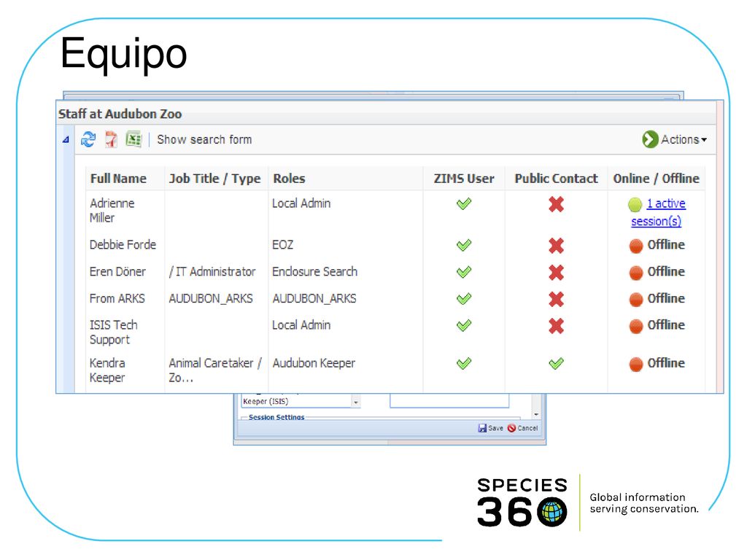The image size is (747, 560).
Task: Click the Local Admin role for Adrienne Miller
Action: [301, 203]
